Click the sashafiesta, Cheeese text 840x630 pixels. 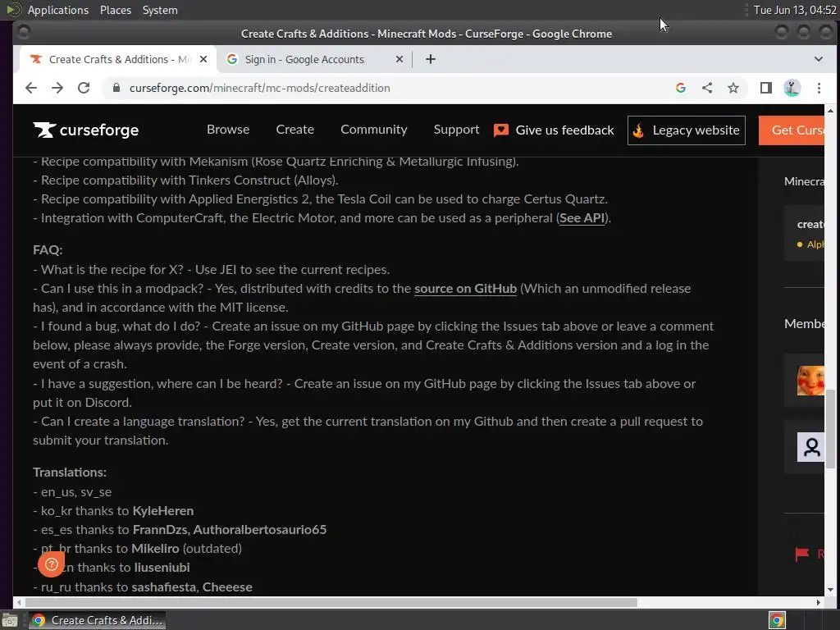coord(192,587)
